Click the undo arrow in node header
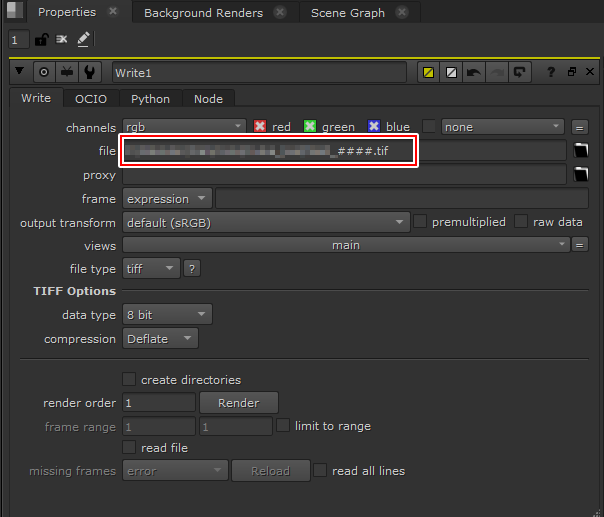Viewport: 604px width, 517px height. (x=475, y=73)
